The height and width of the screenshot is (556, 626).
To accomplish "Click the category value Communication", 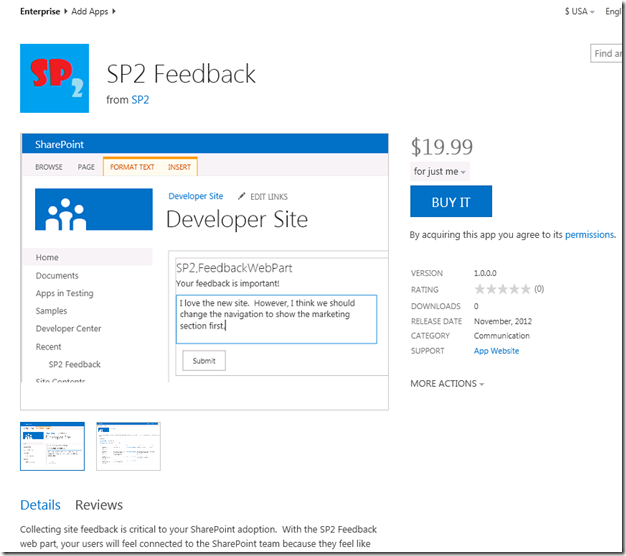I will tap(502, 336).
